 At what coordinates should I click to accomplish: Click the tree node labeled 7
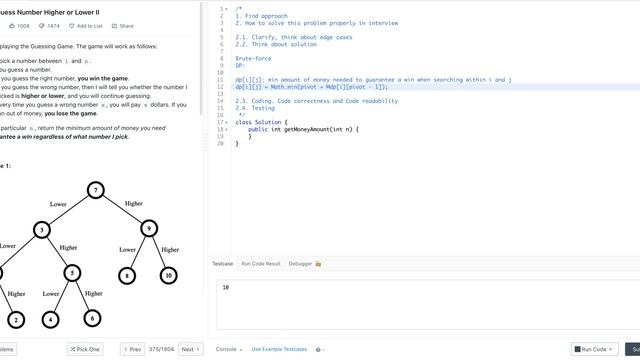96,190
